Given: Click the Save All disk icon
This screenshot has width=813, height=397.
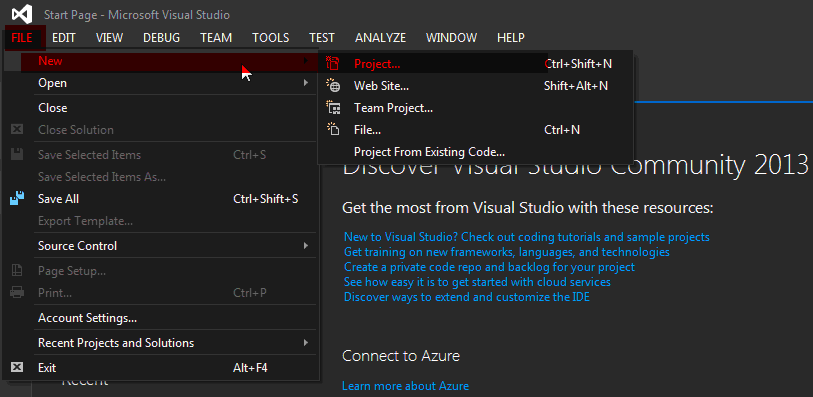Looking at the screenshot, I should tap(17, 198).
